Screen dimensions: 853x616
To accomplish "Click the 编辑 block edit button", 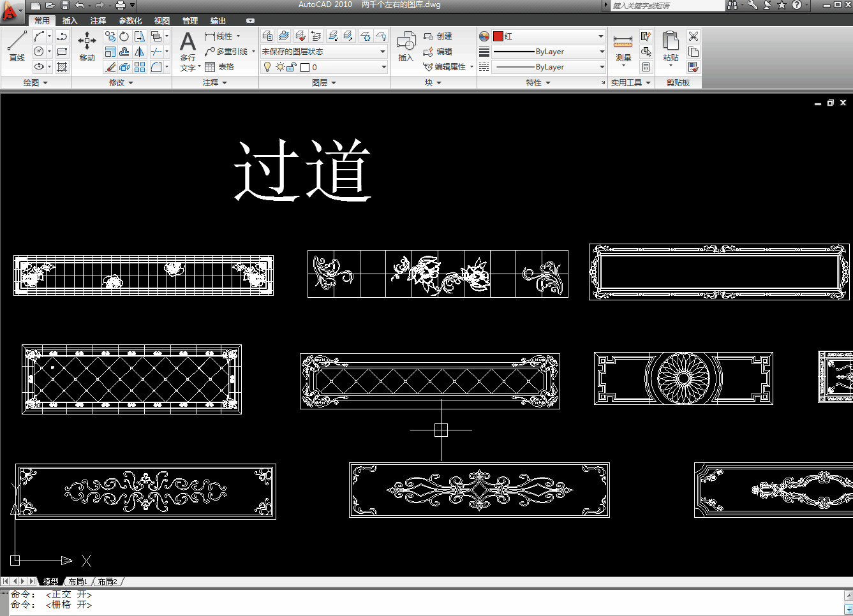I will [438, 52].
